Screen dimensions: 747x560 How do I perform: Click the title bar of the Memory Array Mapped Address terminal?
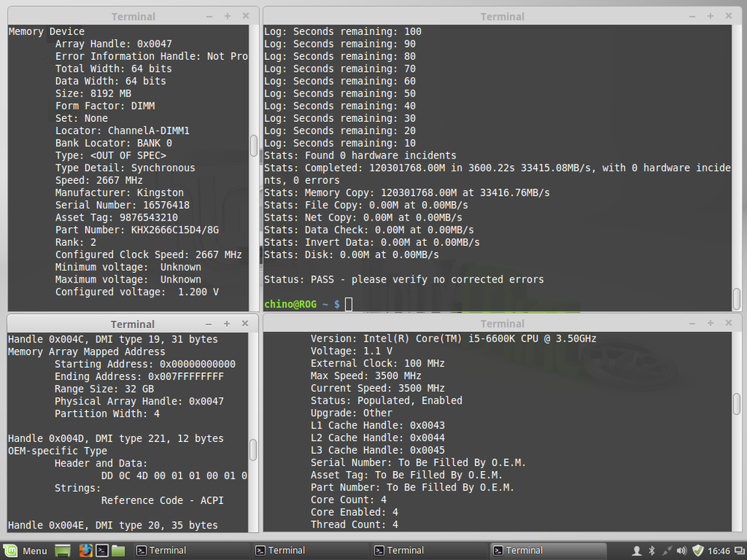132,324
